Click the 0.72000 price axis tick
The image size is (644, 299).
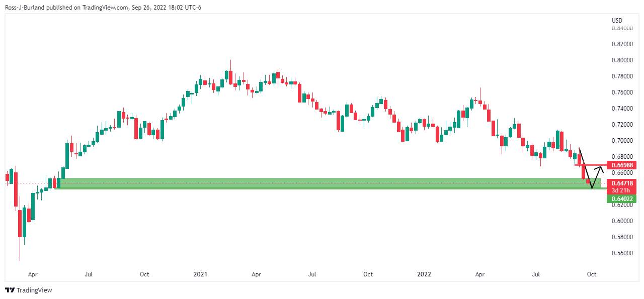pos(622,125)
